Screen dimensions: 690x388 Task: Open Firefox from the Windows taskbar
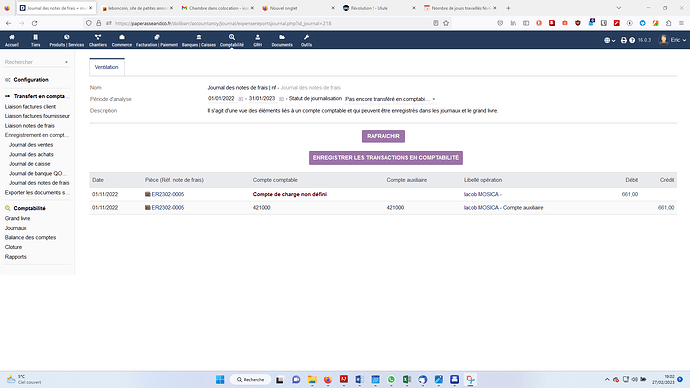(328, 380)
